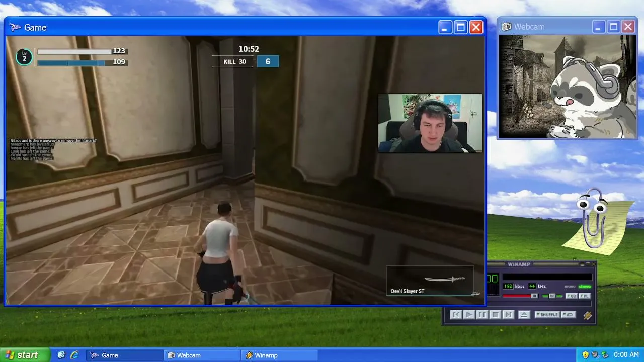Click the first quick launch icon beside Start
This screenshot has height=362, width=644.
(61, 355)
